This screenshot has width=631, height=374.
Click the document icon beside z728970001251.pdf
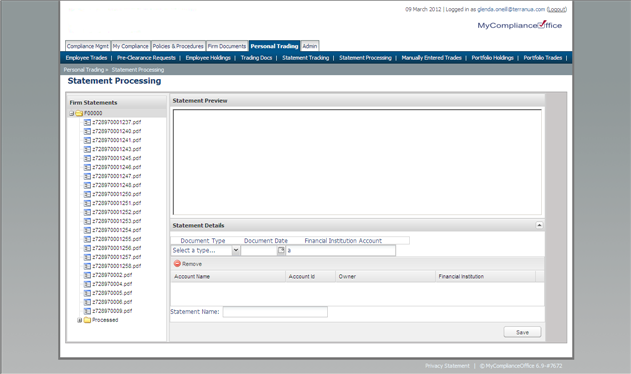(x=87, y=203)
